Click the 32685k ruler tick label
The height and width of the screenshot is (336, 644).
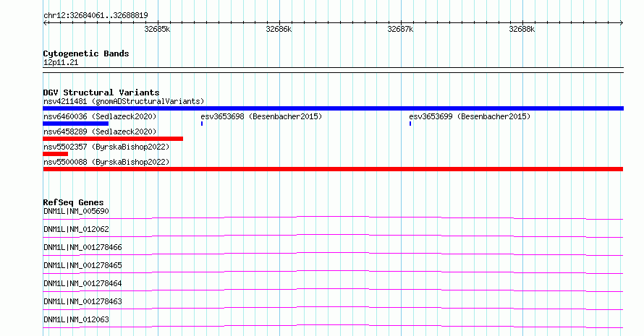tap(157, 29)
